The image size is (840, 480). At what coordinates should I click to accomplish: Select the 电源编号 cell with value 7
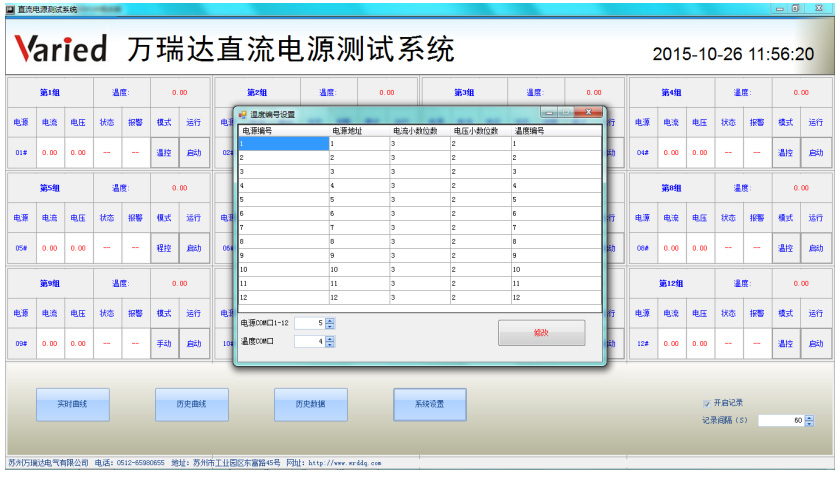coord(283,227)
